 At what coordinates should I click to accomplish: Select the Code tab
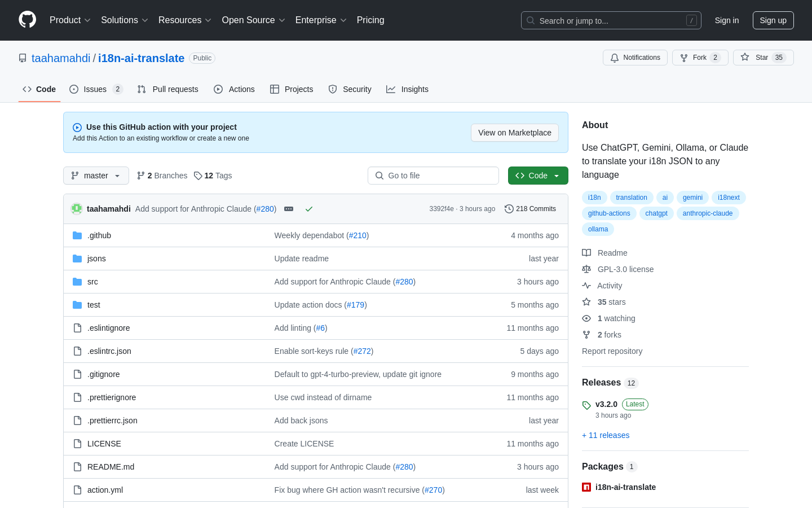pos(39,89)
